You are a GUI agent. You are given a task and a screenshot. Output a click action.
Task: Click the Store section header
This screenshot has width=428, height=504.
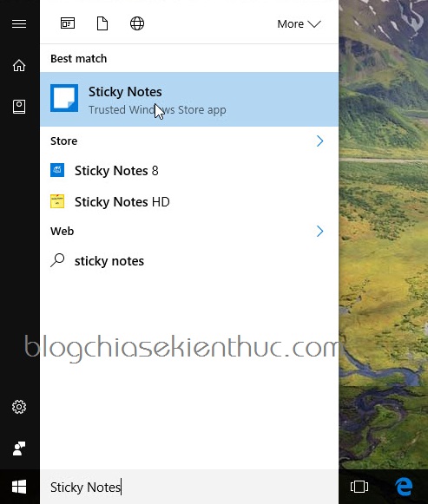(63, 141)
